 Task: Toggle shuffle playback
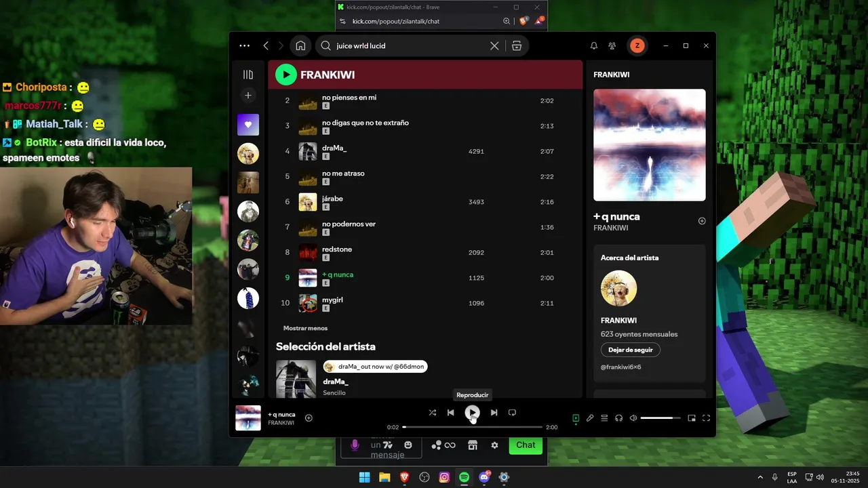click(x=433, y=412)
